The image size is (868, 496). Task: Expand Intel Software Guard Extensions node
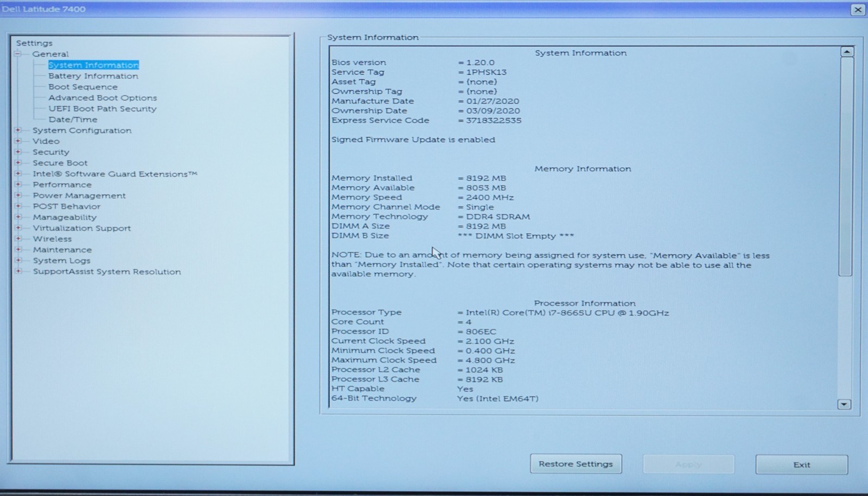coord(18,174)
